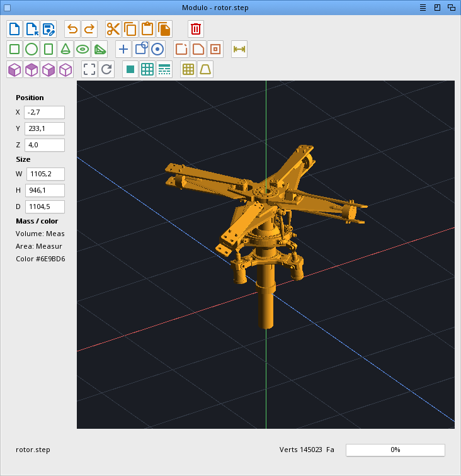This screenshot has height=476, width=461.
Task: Apply chamfer with the cut-corner icon
Action: (198, 49)
